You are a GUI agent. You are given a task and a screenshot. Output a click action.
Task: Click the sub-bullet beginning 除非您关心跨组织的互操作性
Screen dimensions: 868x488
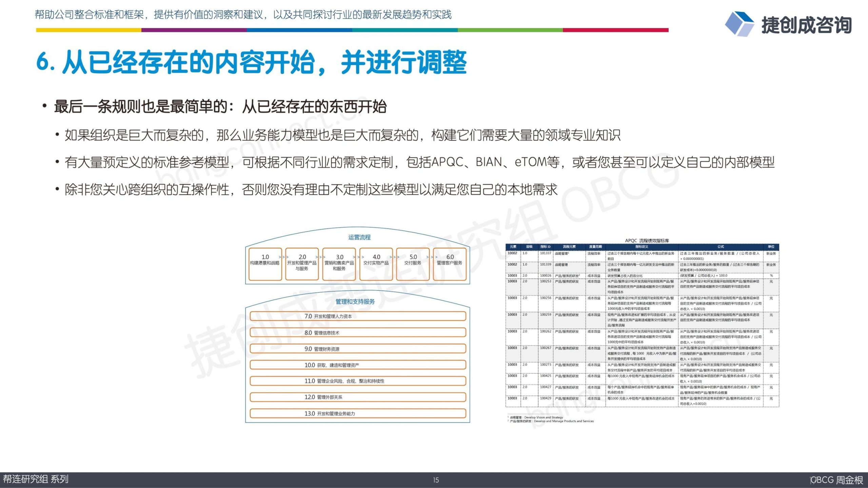coord(311,189)
